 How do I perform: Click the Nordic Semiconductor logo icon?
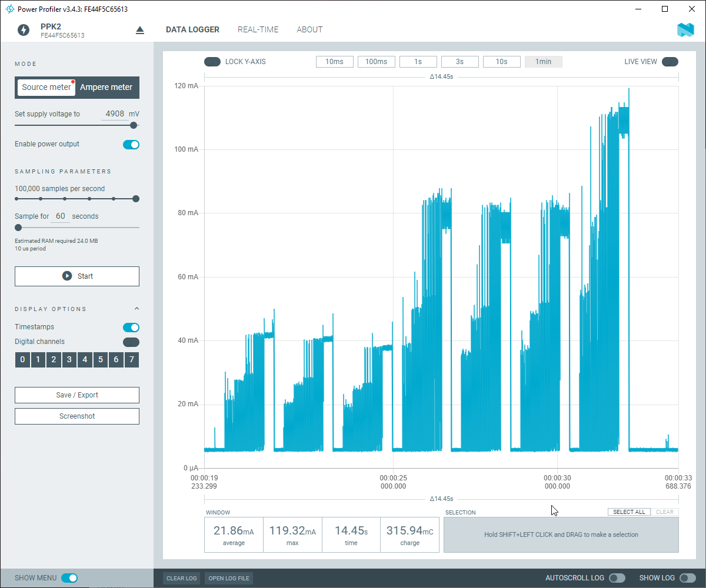[685, 30]
